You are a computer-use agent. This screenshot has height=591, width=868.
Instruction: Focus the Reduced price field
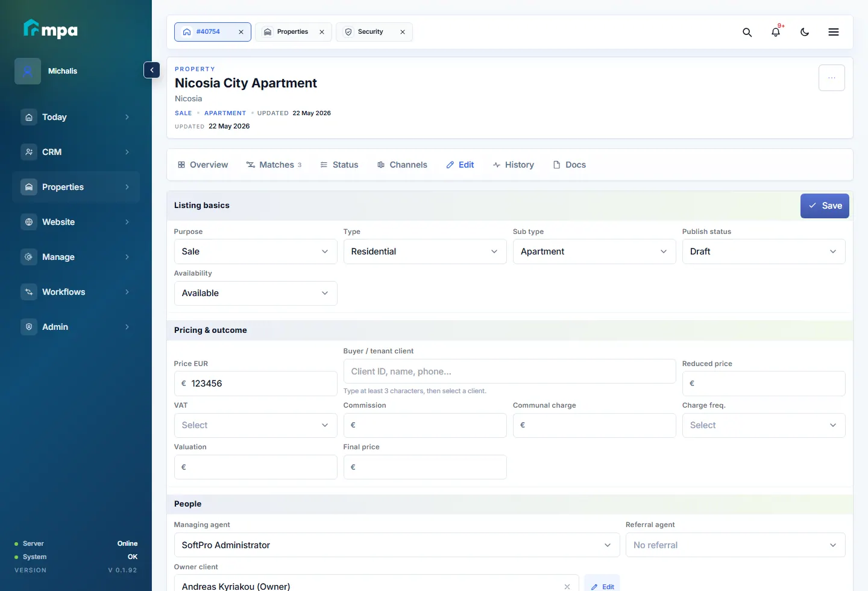point(764,384)
